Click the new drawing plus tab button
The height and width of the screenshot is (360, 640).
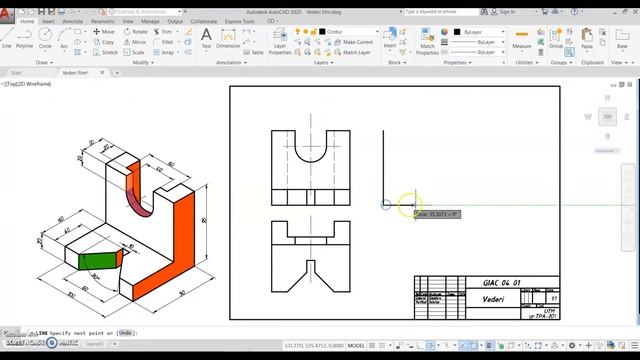(117, 73)
